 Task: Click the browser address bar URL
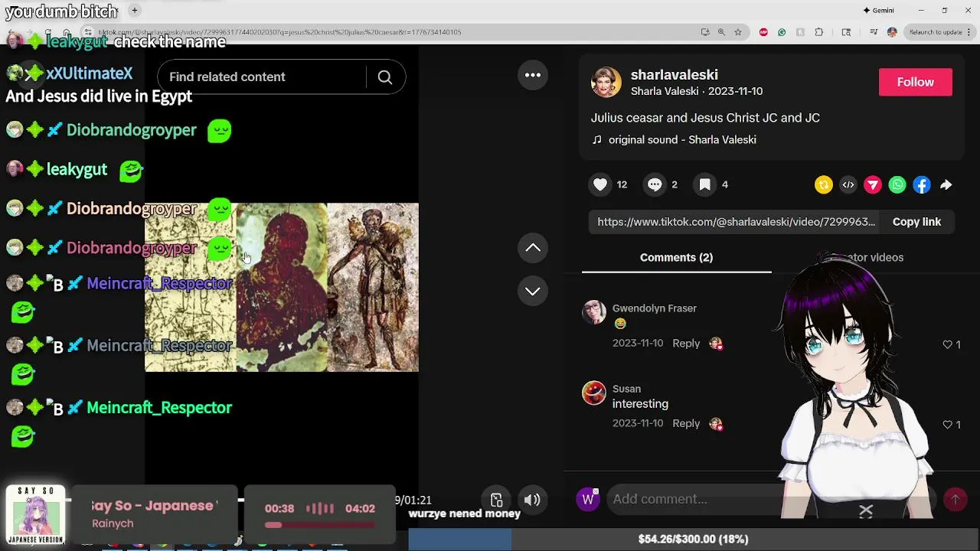pyautogui.click(x=279, y=32)
